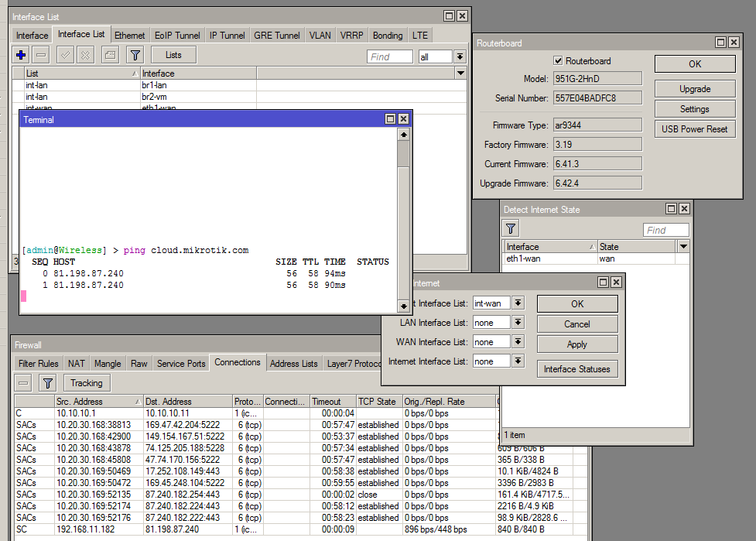Click the Upgrade button in Routerboard
This screenshot has height=541, width=756.
click(x=695, y=89)
